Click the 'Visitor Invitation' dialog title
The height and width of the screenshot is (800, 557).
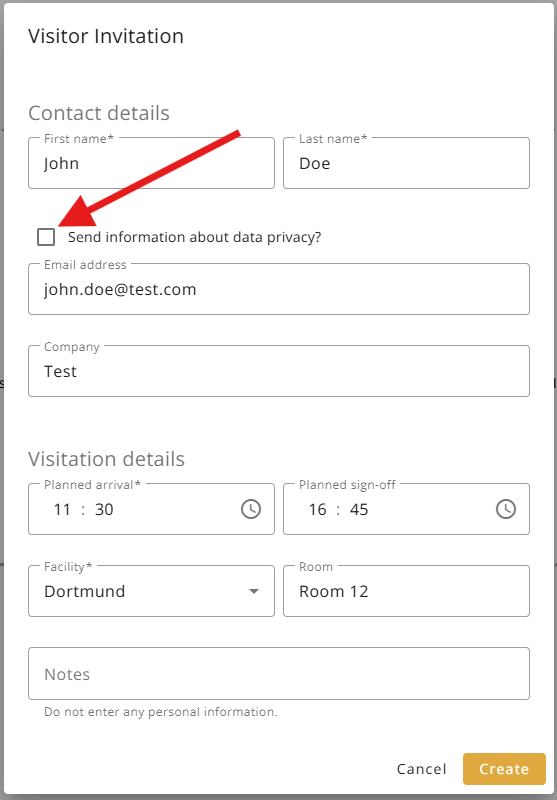coord(106,37)
